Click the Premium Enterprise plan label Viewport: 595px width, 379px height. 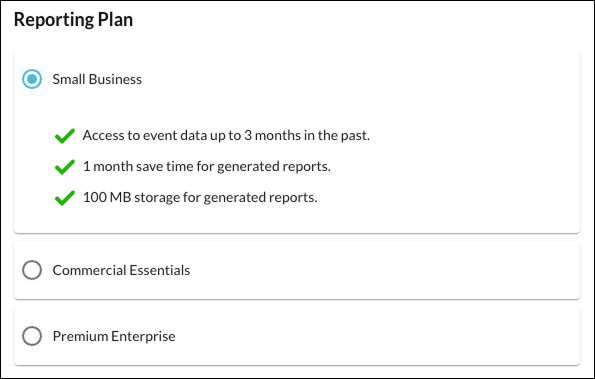tap(114, 336)
